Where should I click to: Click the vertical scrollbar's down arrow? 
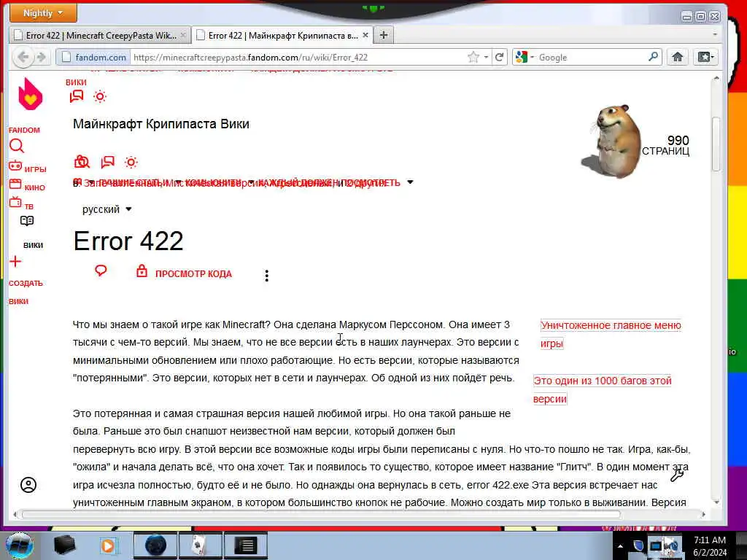716,502
